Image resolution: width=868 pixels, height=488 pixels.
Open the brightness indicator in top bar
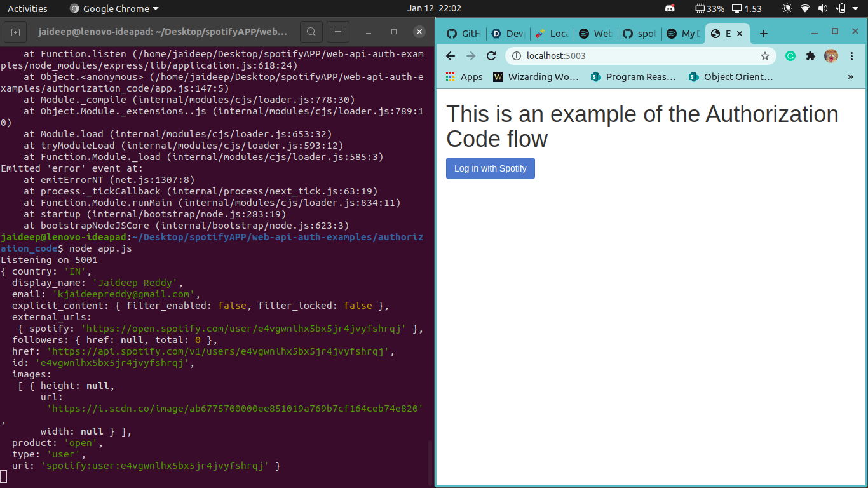click(x=788, y=9)
